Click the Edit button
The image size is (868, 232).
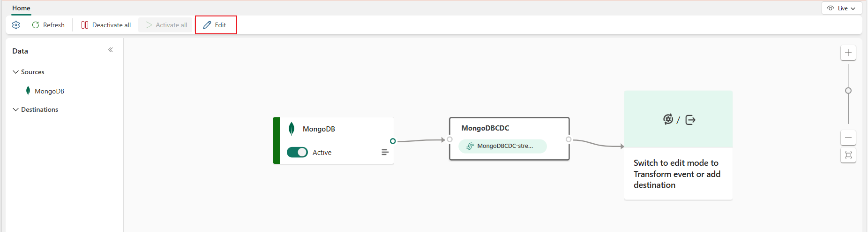click(x=216, y=25)
